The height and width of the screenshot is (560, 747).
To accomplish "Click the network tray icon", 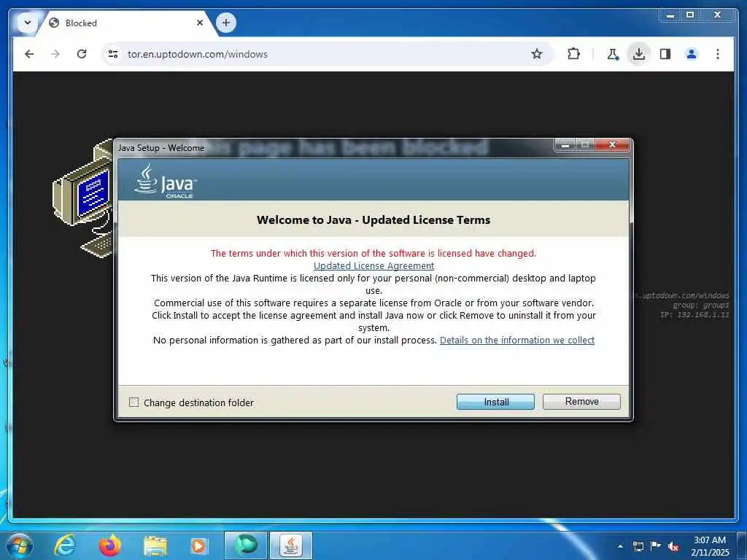I will pos(638,546).
